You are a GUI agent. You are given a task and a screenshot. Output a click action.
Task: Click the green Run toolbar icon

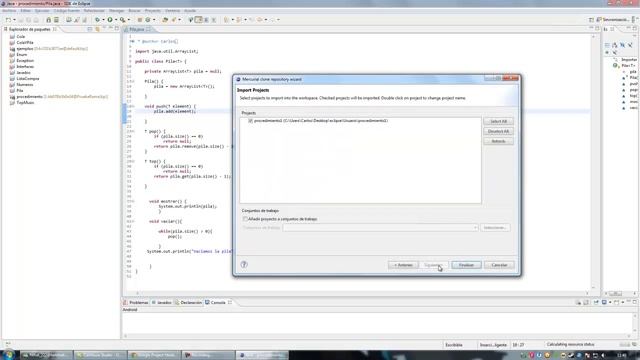coord(110,20)
